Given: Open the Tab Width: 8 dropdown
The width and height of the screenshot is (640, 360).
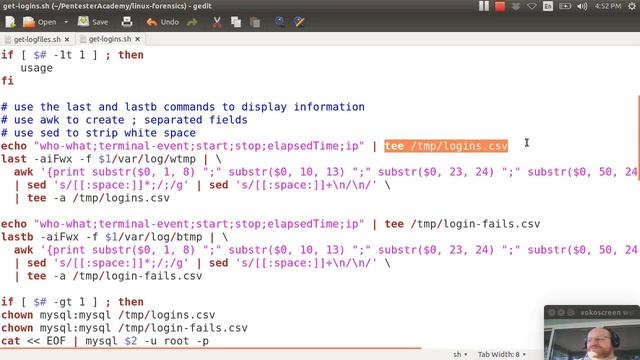Looking at the screenshot, I should [502, 354].
